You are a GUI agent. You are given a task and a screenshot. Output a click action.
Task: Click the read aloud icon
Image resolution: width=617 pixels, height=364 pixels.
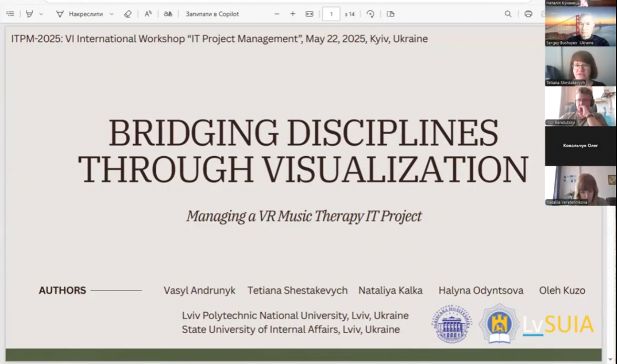coord(148,14)
